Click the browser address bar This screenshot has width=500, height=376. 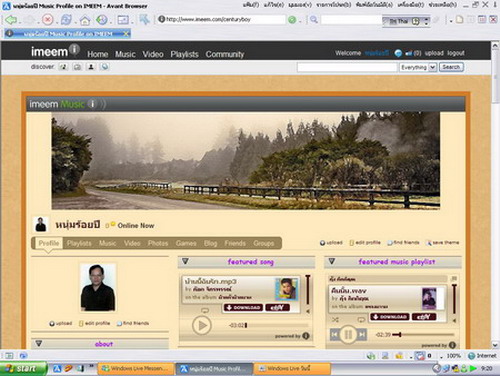click(x=221, y=19)
